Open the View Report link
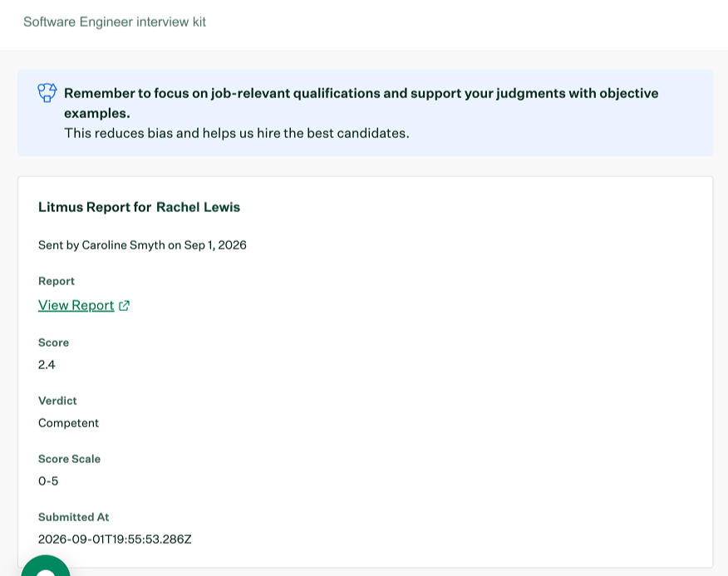Viewport: 728px width, 576px height. [x=76, y=305]
